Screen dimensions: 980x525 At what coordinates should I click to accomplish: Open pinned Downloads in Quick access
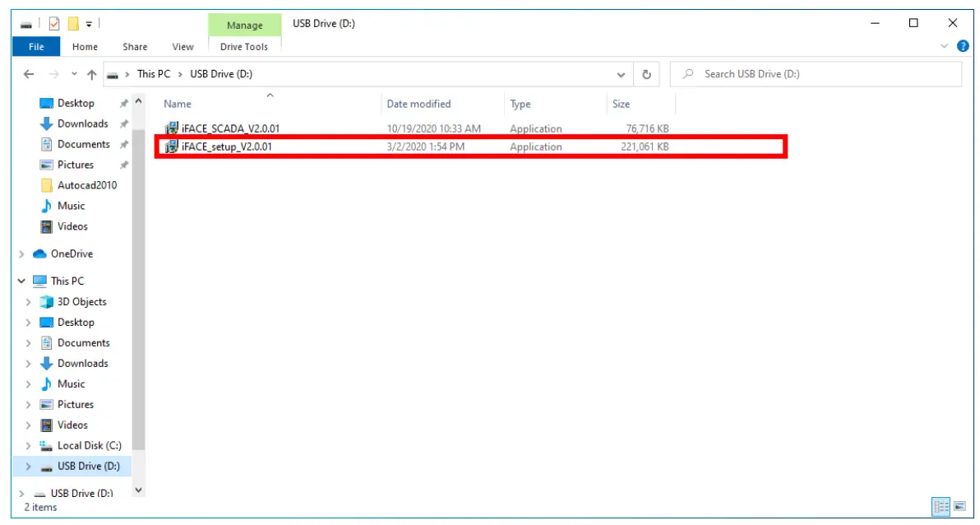[x=82, y=124]
